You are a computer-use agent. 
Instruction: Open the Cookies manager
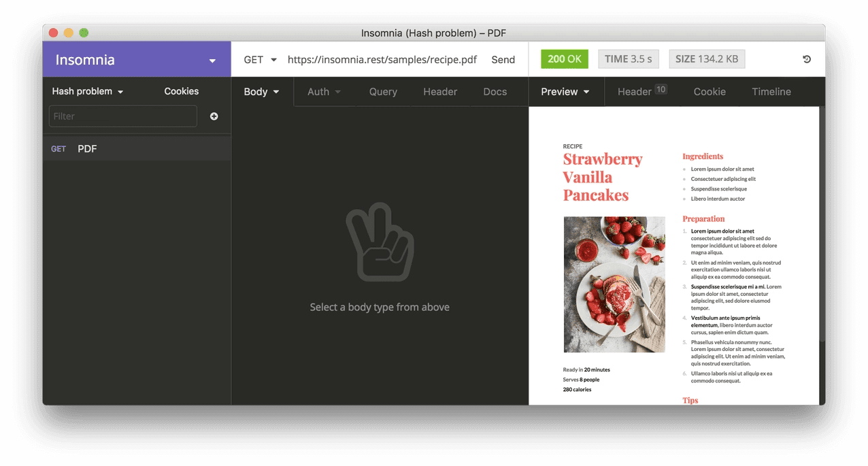point(181,91)
